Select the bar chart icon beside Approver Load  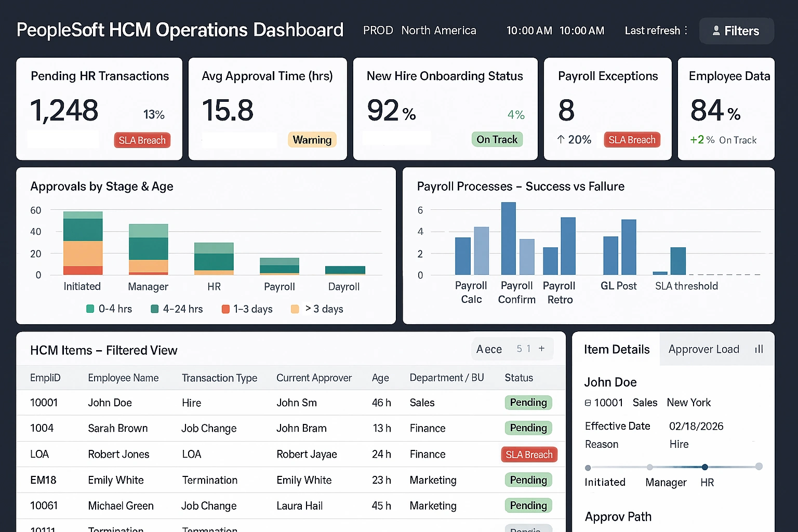[x=758, y=349]
